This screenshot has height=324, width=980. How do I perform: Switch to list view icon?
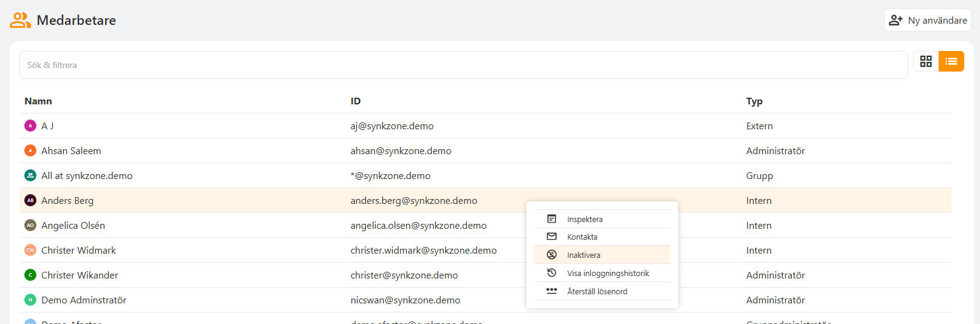951,61
